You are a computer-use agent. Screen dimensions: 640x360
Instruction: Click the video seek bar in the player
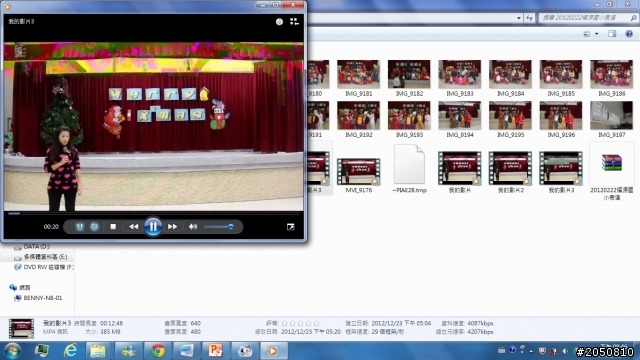(153, 213)
